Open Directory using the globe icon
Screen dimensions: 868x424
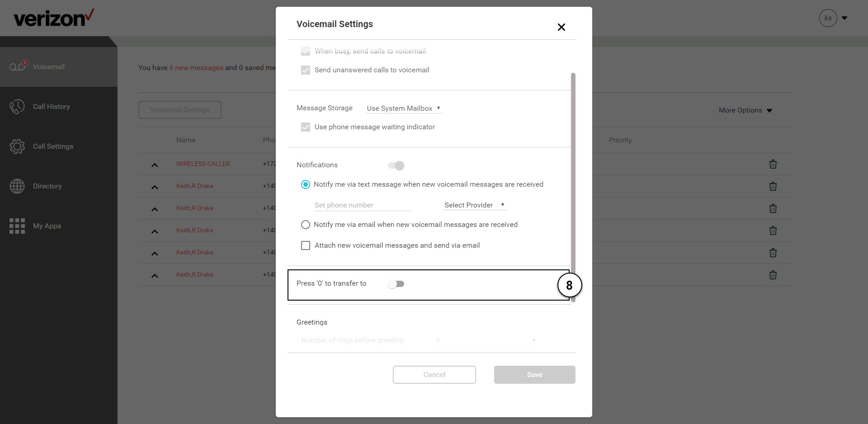point(17,186)
